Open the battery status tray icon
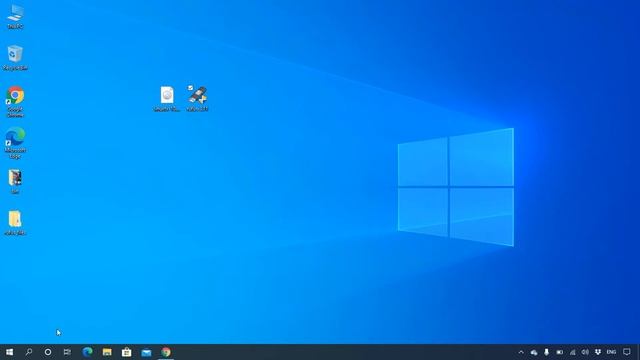This screenshot has height=360, width=640. [x=560, y=352]
